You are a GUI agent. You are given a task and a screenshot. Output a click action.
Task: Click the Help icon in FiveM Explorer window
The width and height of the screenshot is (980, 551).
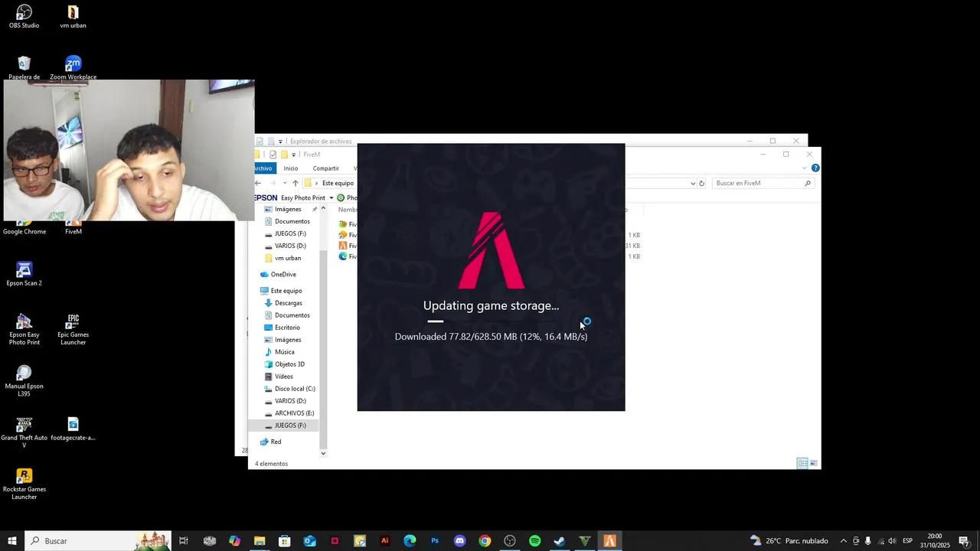[815, 168]
